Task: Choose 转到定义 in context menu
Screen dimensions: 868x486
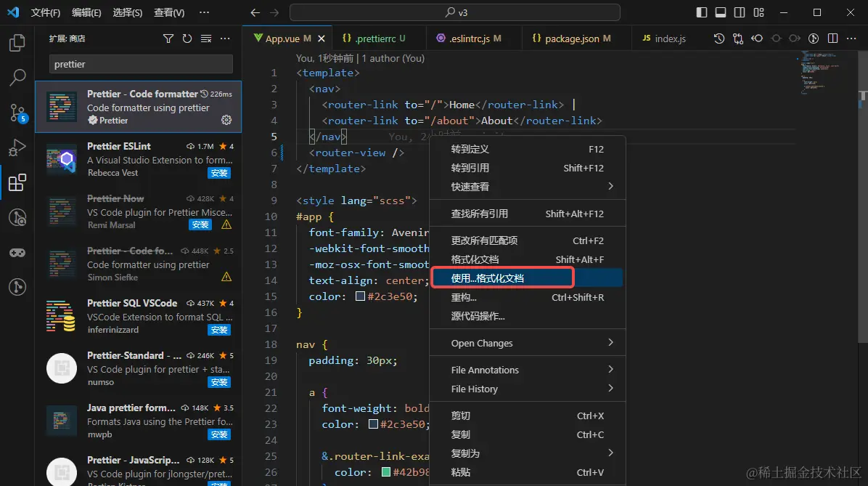Action: tap(528, 149)
